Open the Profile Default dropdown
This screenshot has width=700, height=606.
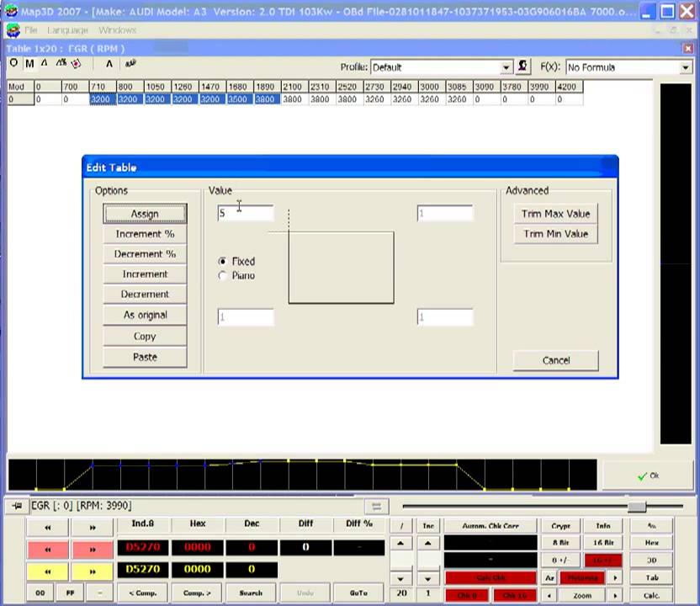tap(506, 67)
